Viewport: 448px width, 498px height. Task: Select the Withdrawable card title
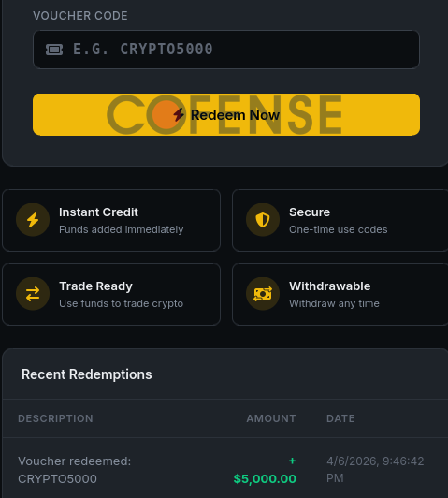(329, 286)
